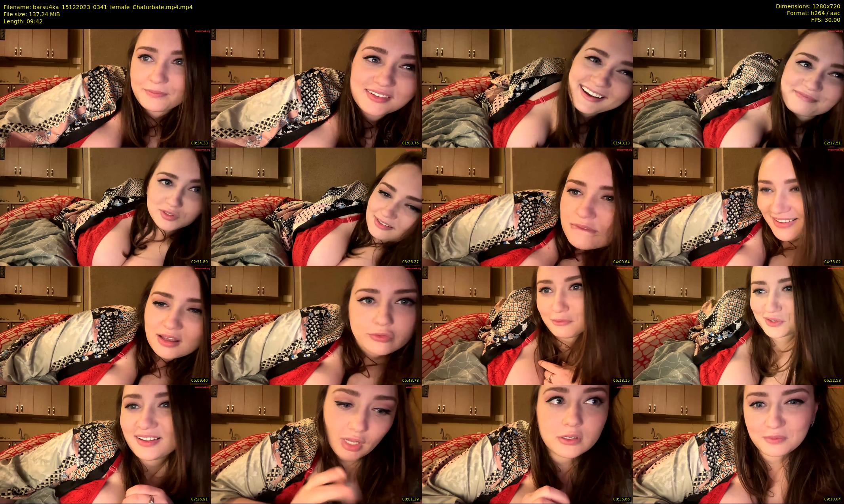Viewport: 844px width, 504px height.
Task: Open the thumbnail marked 06:52.53
Action: click(x=738, y=325)
